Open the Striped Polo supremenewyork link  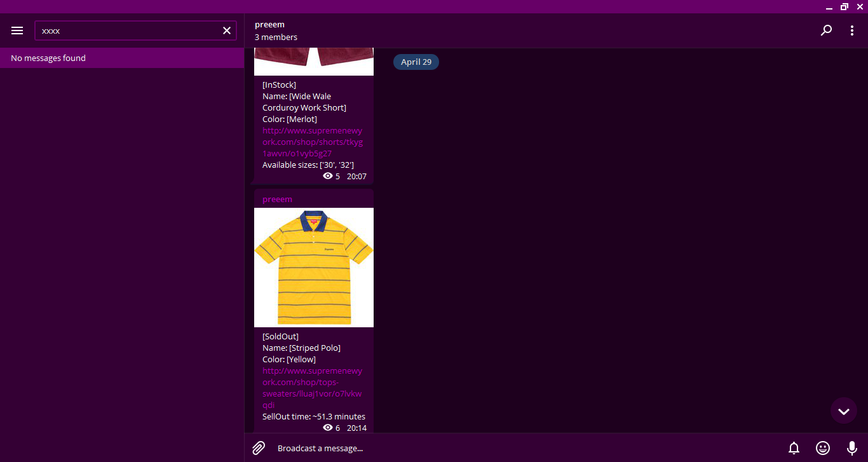pyautogui.click(x=313, y=388)
